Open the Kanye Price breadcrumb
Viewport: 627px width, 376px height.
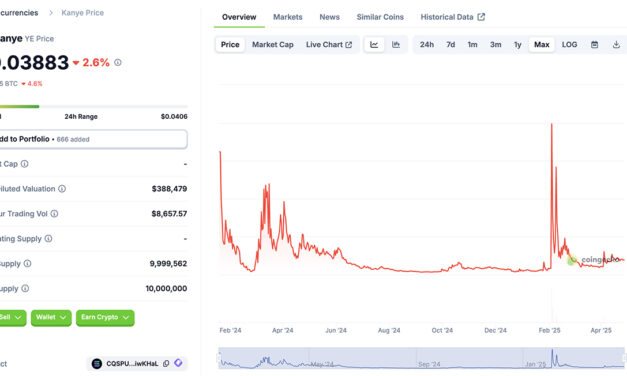(x=82, y=13)
